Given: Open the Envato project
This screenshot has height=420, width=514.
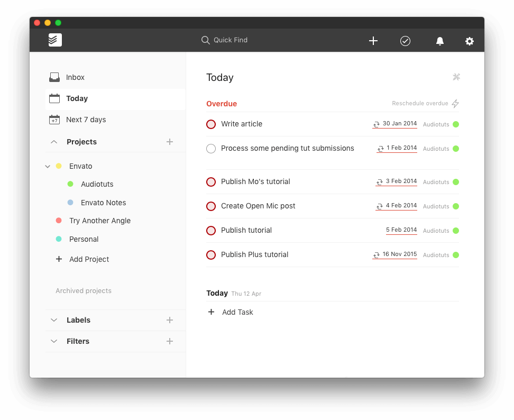Looking at the screenshot, I should pyautogui.click(x=80, y=166).
